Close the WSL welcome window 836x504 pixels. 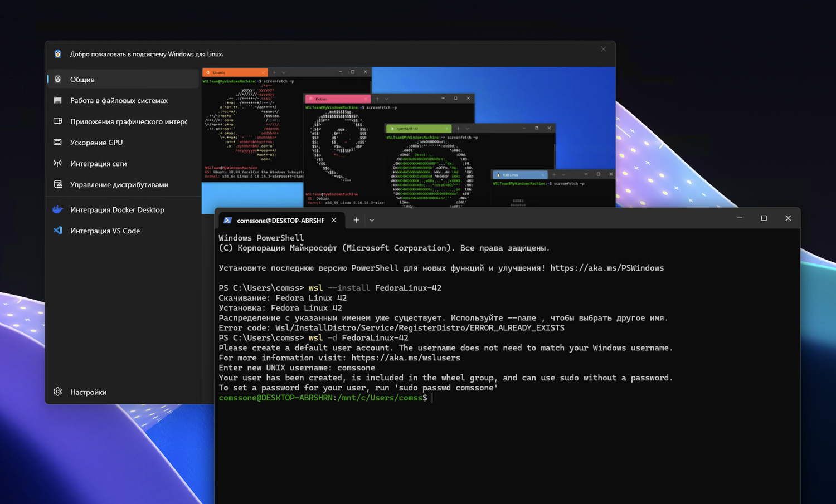click(x=604, y=49)
